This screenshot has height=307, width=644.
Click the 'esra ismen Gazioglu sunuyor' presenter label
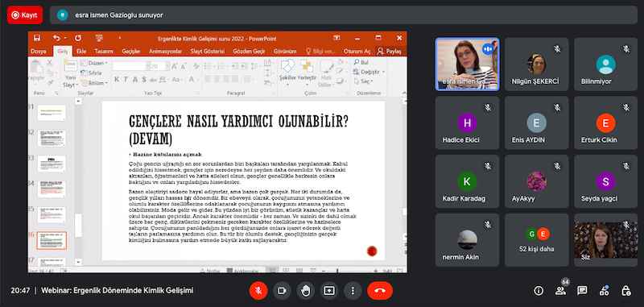[119, 15]
